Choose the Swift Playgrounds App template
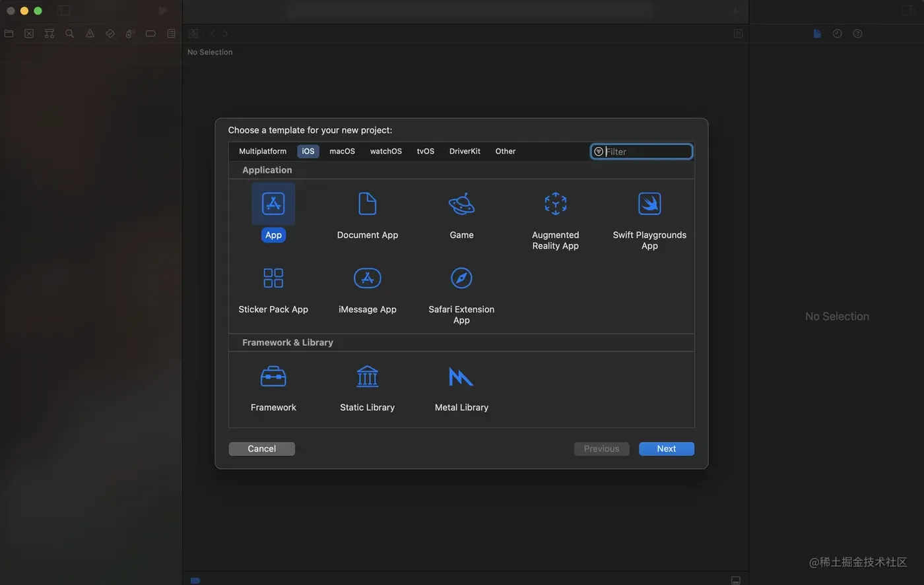Viewport: 924px width, 585px height. [x=649, y=219]
